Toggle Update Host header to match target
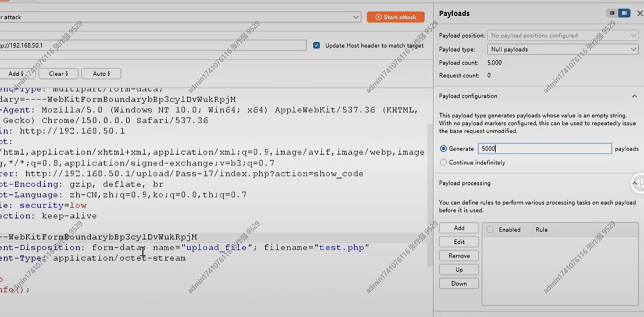The height and width of the screenshot is (317, 644). [316, 45]
